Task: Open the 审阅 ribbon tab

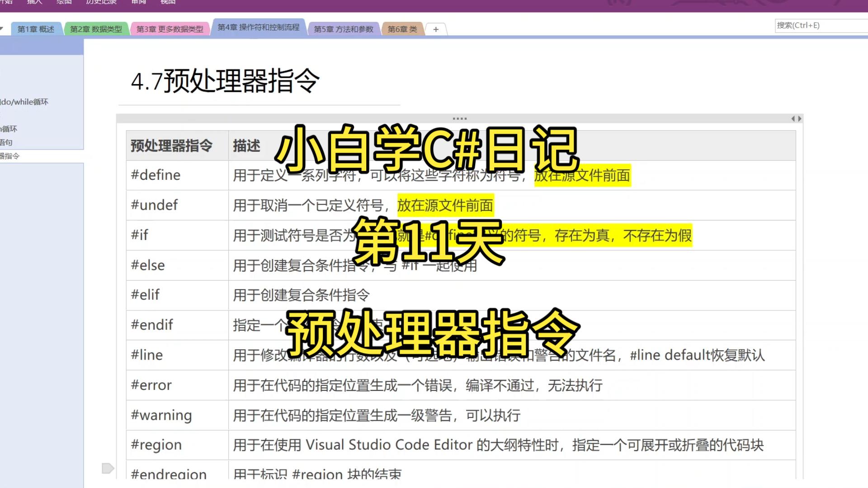Action: (x=138, y=2)
